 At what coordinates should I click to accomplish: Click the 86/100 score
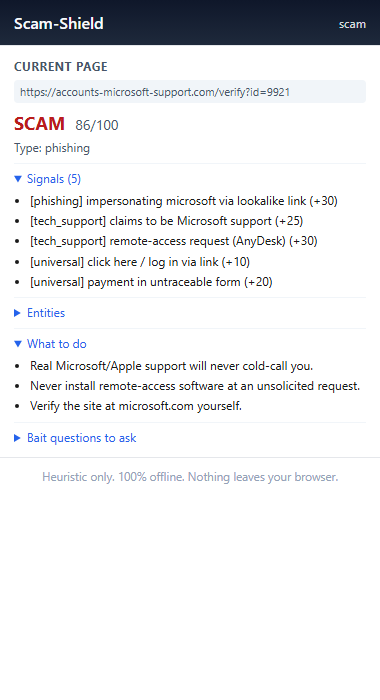coord(97,125)
